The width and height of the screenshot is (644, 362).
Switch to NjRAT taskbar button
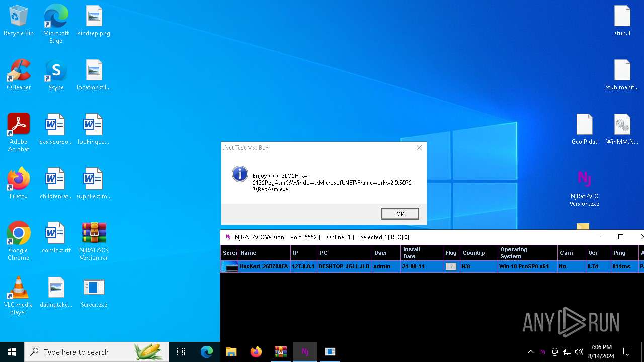[305, 352]
